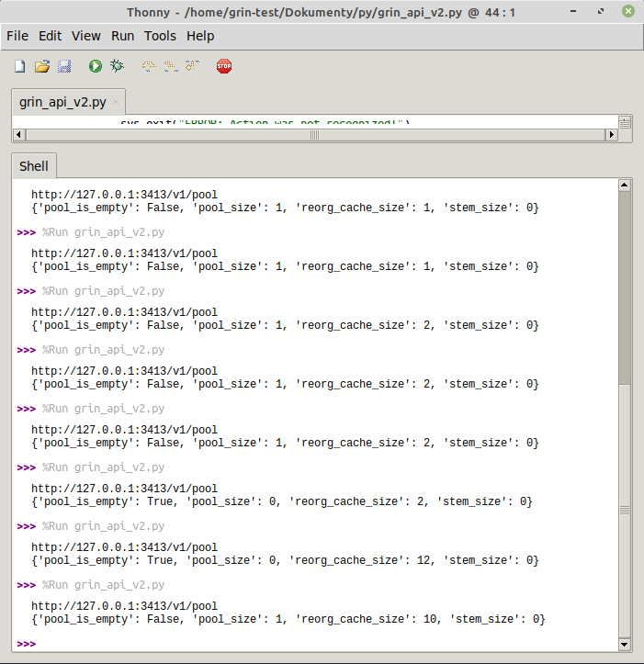644x664 pixels.
Task: Click the Step over debug icon
Action: [148, 66]
